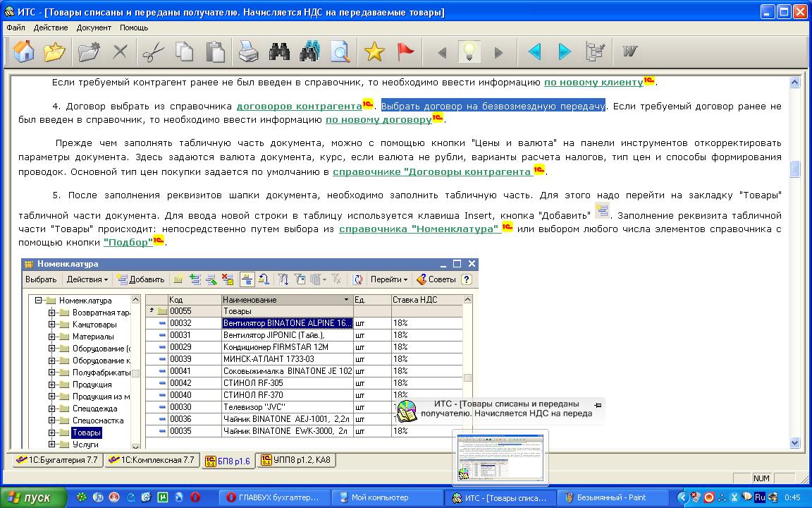Screen dimensions: 812x508
Task: Click the W Word export icon
Action: (629, 52)
